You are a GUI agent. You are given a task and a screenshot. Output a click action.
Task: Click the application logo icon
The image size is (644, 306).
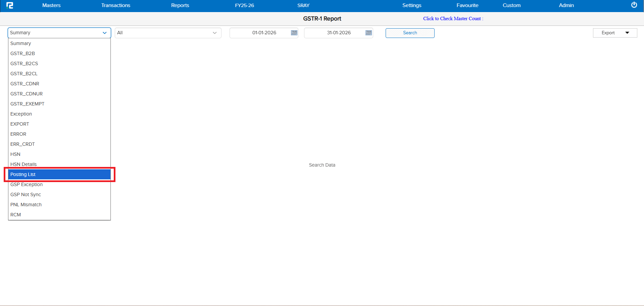pyautogui.click(x=10, y=5)
